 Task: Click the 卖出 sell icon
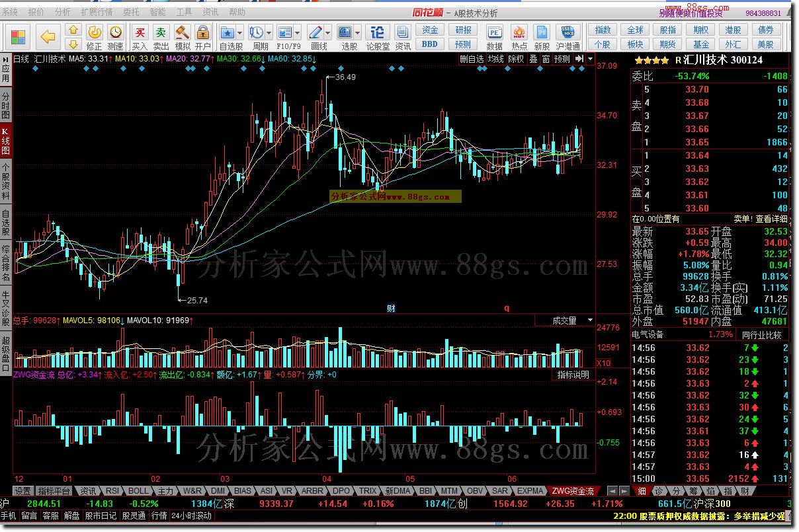coord(161,37)
